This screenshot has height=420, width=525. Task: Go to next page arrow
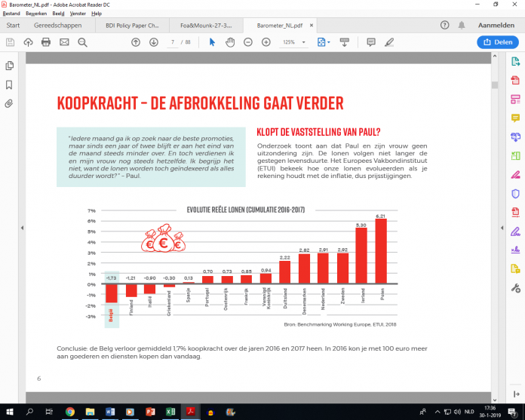(154, 42)
